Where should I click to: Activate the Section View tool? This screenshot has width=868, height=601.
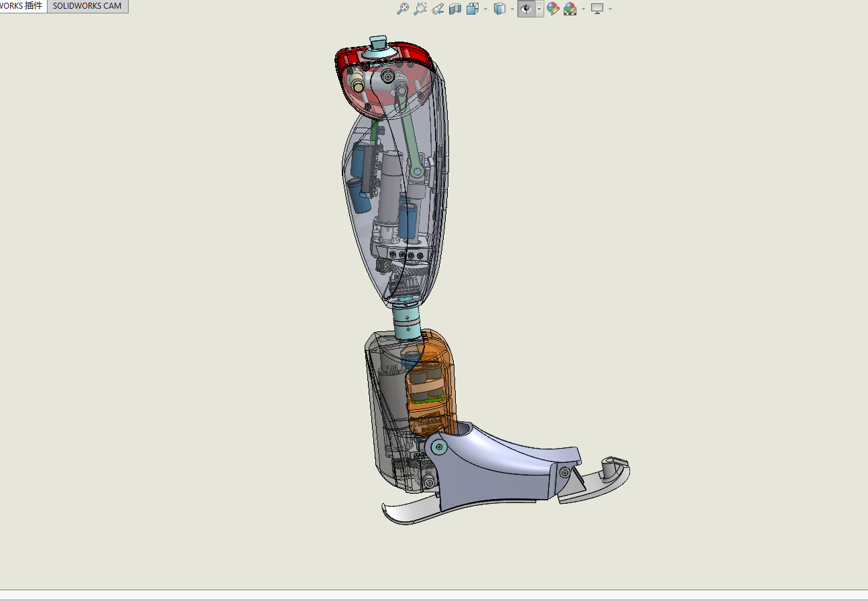[x=455, y=9]
